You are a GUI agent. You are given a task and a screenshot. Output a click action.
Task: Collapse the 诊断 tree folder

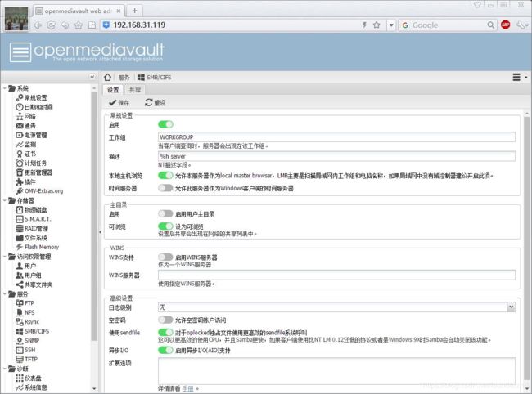coord(4,369)
